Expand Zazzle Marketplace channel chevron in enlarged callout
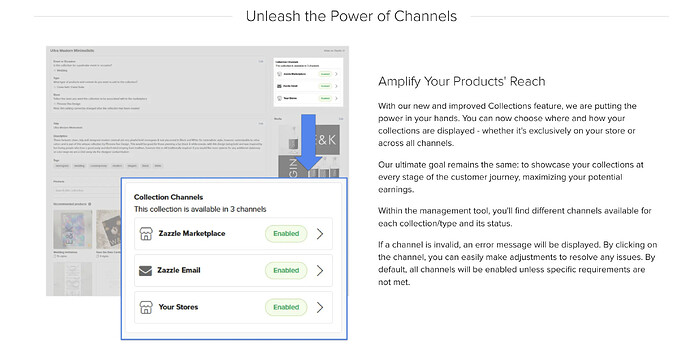 pos(320,234)
